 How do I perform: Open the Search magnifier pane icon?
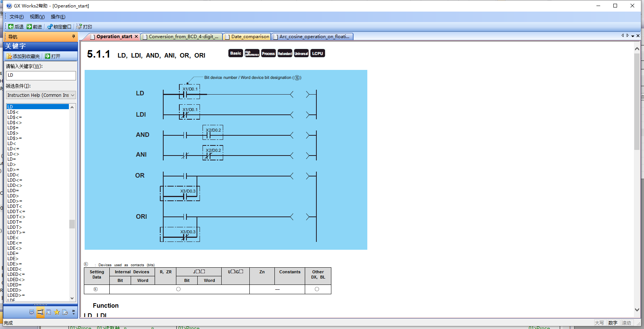(x=49, y=312)
